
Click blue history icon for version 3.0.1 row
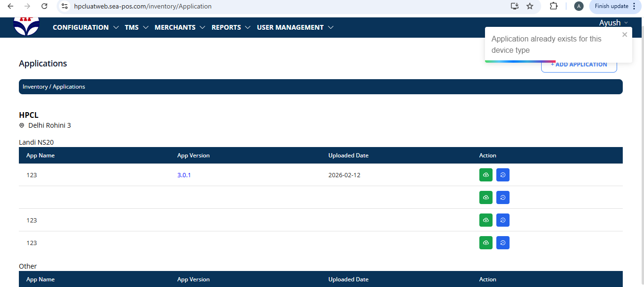click(x=502, y=175)
